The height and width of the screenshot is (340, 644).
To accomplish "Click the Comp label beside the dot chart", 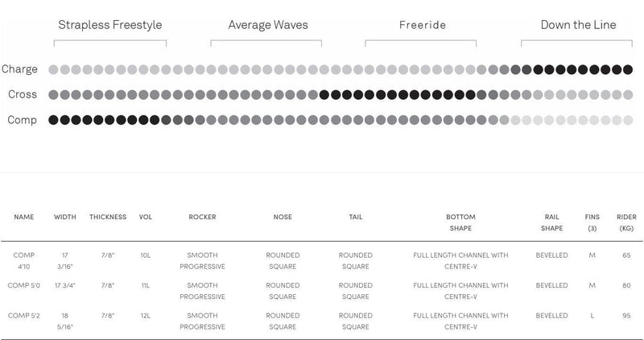I will [22, 120].
